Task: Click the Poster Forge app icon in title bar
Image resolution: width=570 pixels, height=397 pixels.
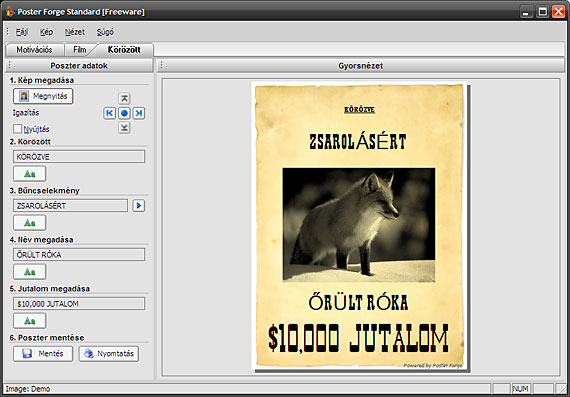Action: tap(9, 12)
